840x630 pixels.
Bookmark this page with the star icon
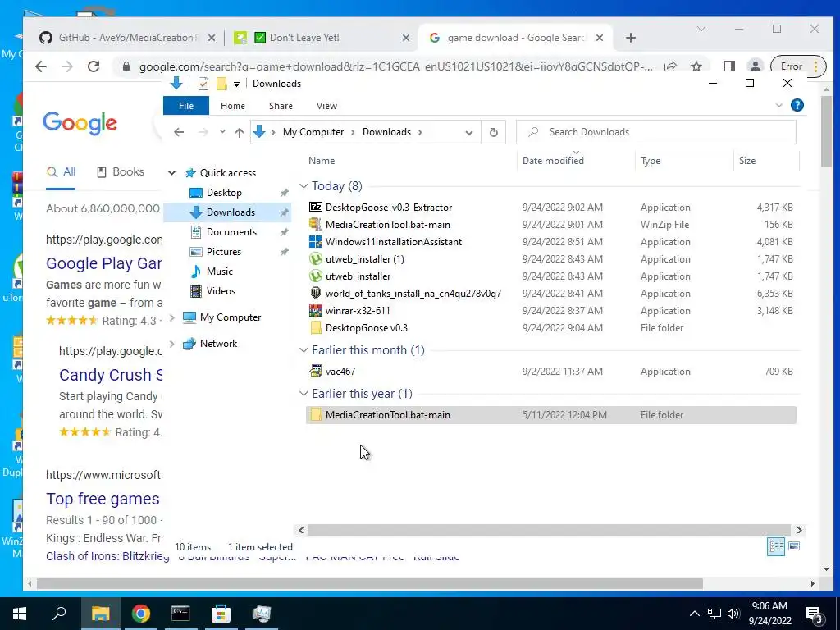(x=696, y=66)
